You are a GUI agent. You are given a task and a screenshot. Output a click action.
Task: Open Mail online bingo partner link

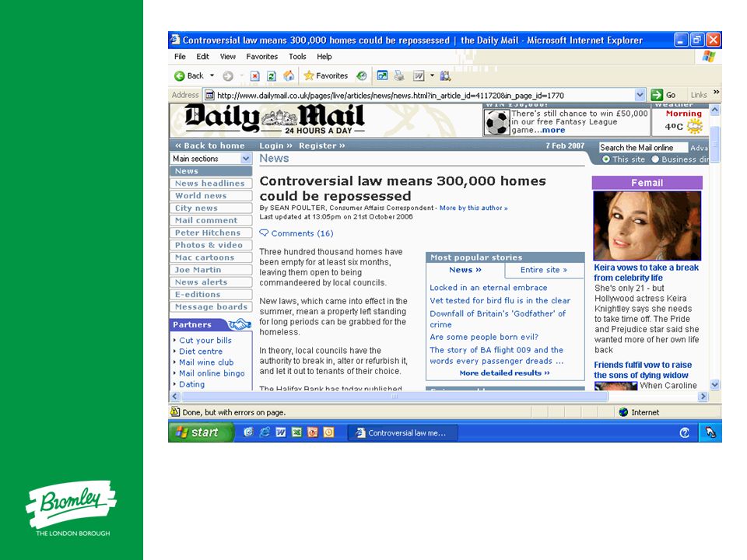pyautogui.click(x=212, y=373)
